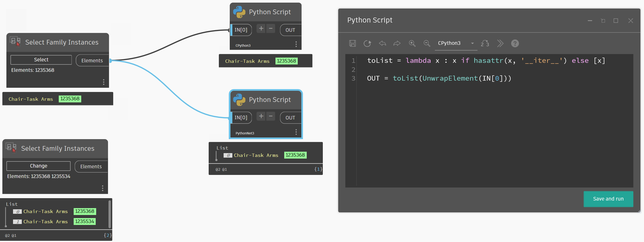Redo edit in Python editor
644x242 pixels.
(397, 43)
